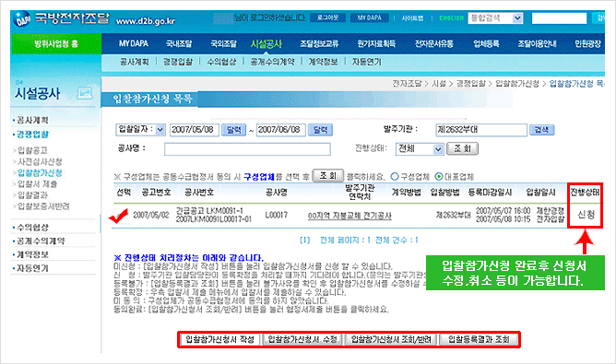Screen dimensions: 616x364
Task: Open the 입찰일자 dropdown
Action: click(x=140, y=130)
